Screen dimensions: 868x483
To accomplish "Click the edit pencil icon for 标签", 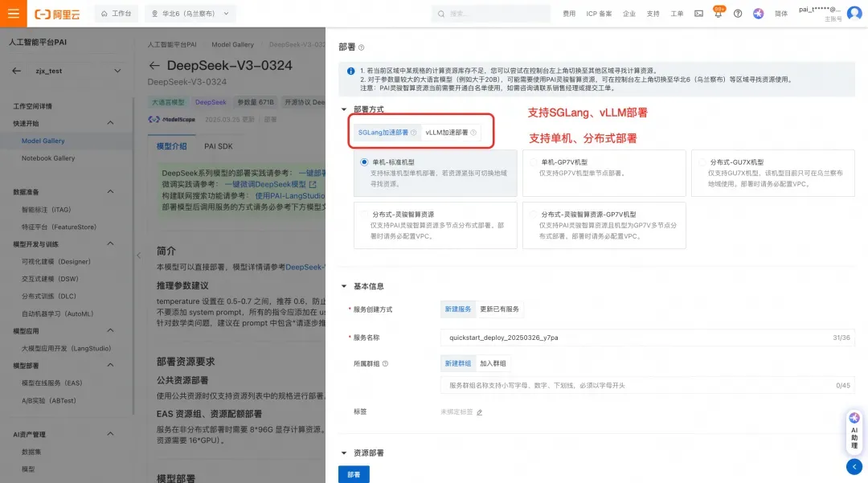I will point(479,412).
